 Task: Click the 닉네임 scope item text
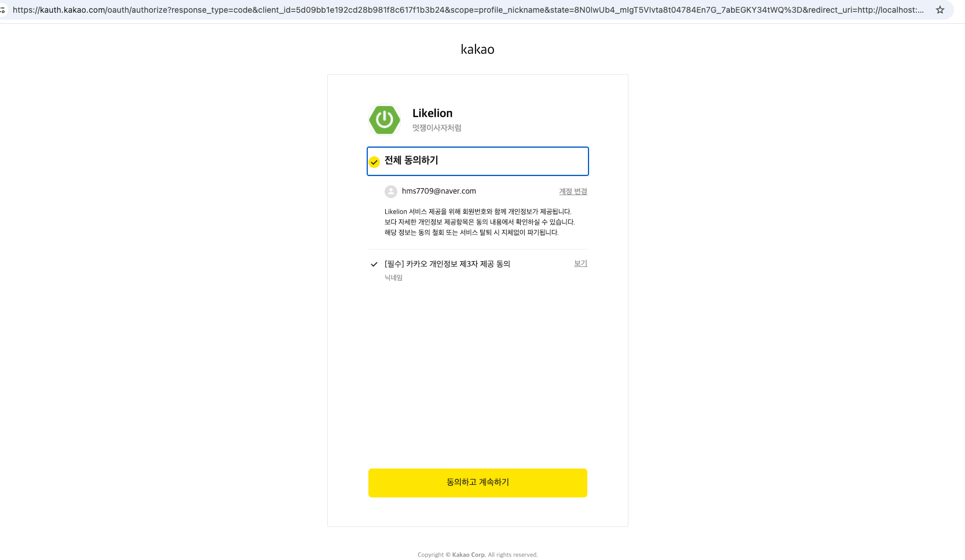pyautogui.click(x=393, y=278)
